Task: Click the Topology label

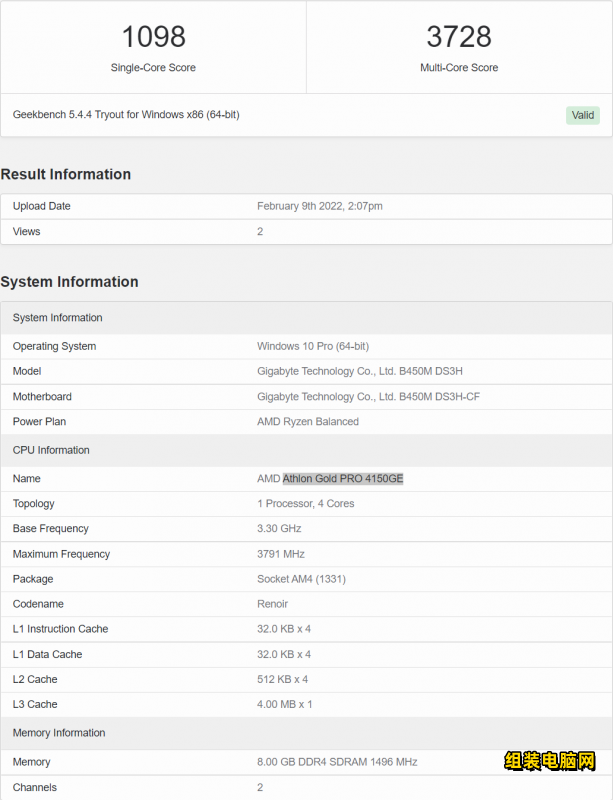Action: coord(33,504)
